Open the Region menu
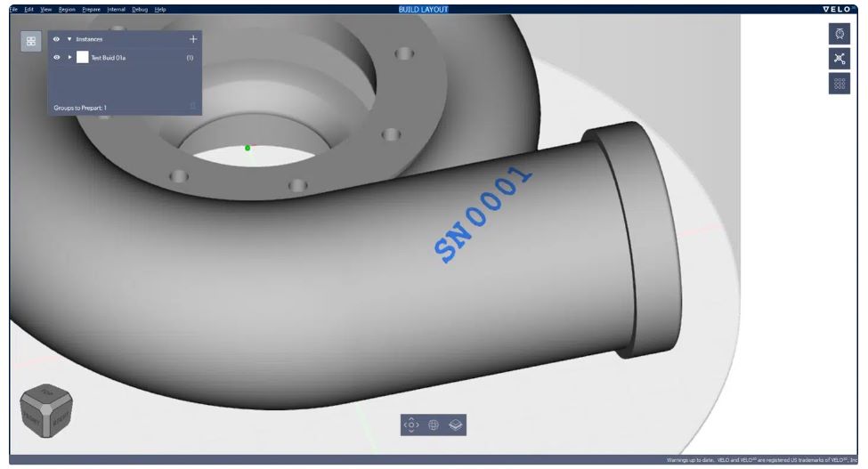868x469 pixels. 67,10
